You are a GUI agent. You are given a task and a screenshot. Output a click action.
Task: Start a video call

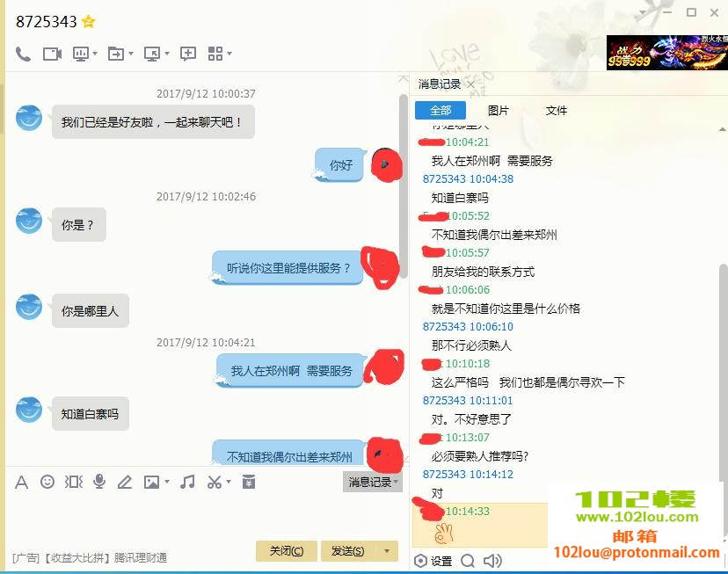click(x=51, y=54)
